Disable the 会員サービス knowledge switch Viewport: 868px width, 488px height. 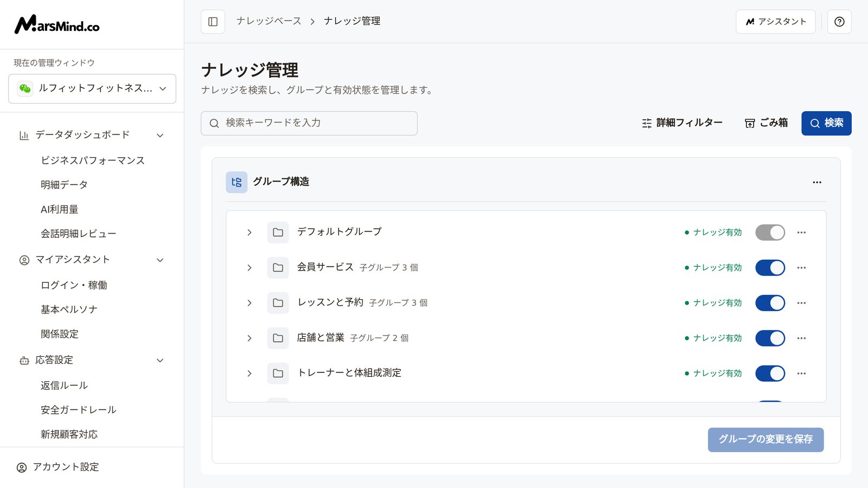tap(770, 268)
